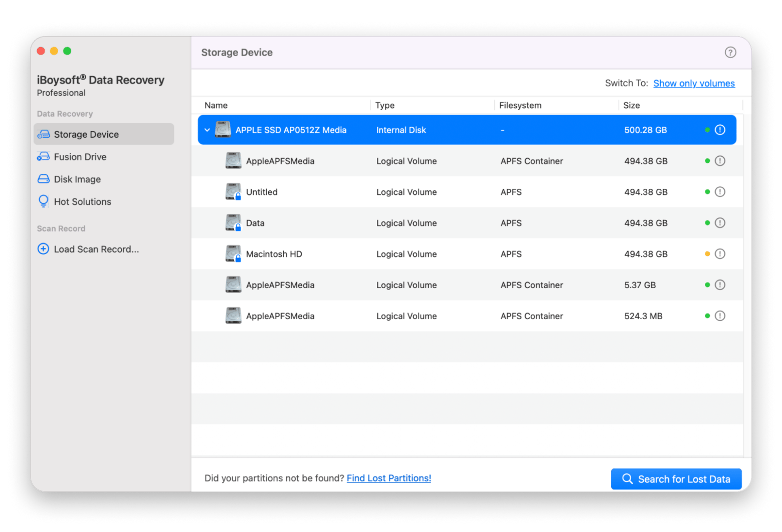The width and height of the screenshot is (782, 532).
Task: Click the APPLE SSD AP0512Z Media disk icon
Action: point(223,130)
